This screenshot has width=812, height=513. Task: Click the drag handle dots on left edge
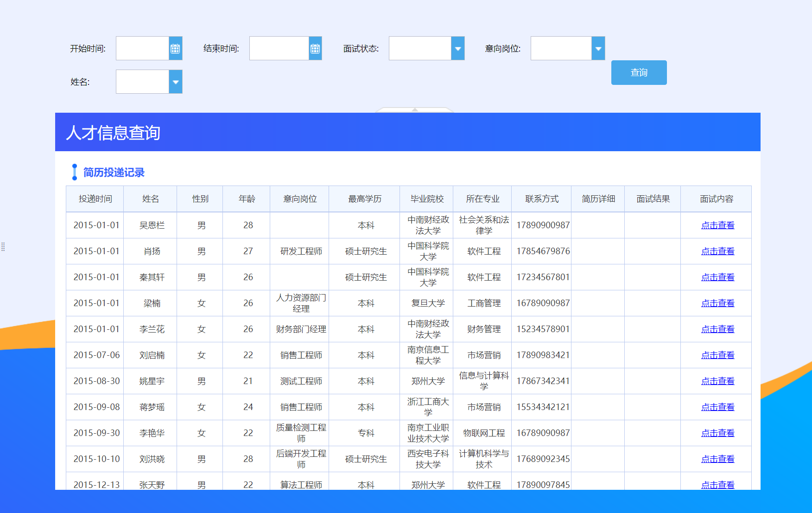(x=4, y=247)
